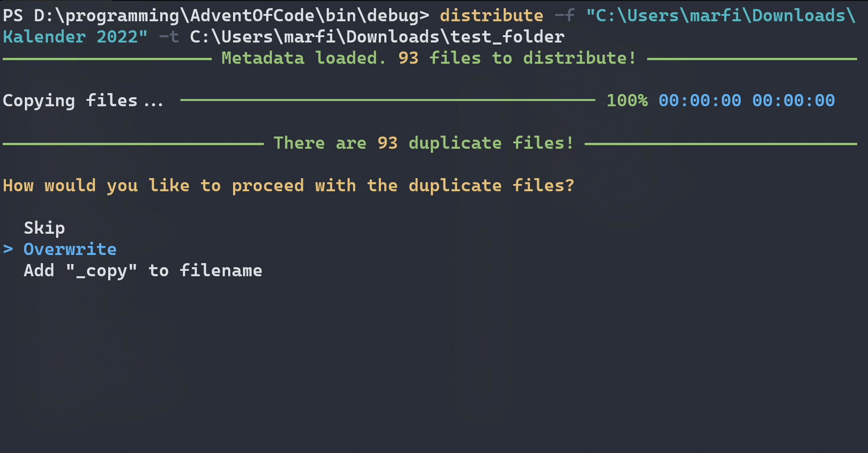Select the Skip option
The image size is (868, 453).
44,228
